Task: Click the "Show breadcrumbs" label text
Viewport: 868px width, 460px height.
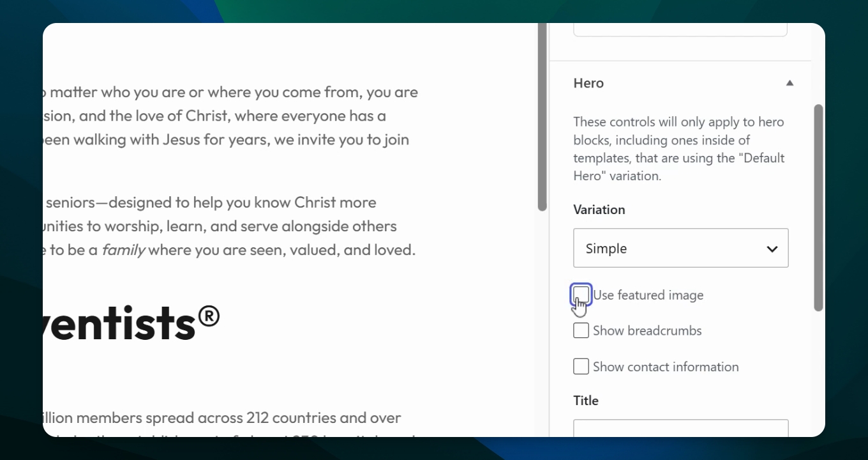Action: pos(647,331)
